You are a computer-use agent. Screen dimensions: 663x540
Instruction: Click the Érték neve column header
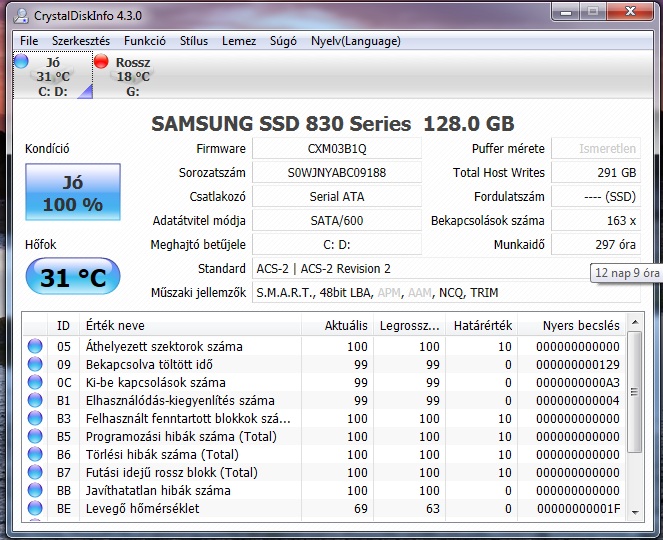click(190, 326)
